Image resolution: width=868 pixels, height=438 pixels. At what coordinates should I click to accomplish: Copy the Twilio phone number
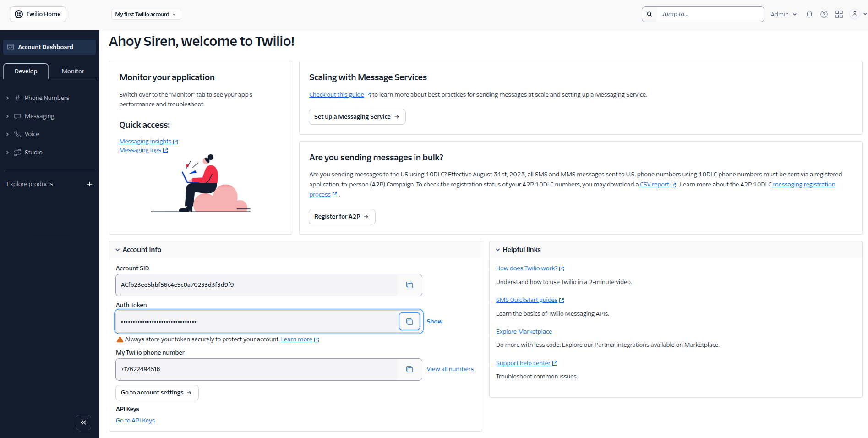409,369
